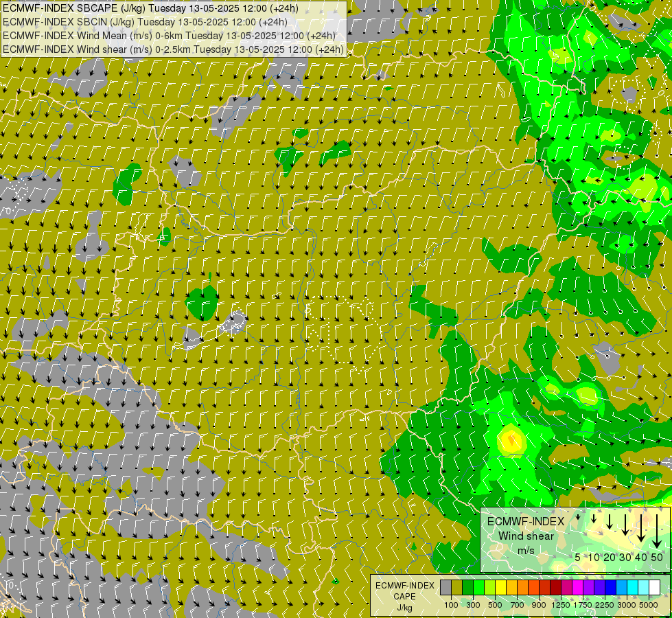Click the 5 m/s wind shear legend arrow
672x618 pixels.
click(578, 517)
